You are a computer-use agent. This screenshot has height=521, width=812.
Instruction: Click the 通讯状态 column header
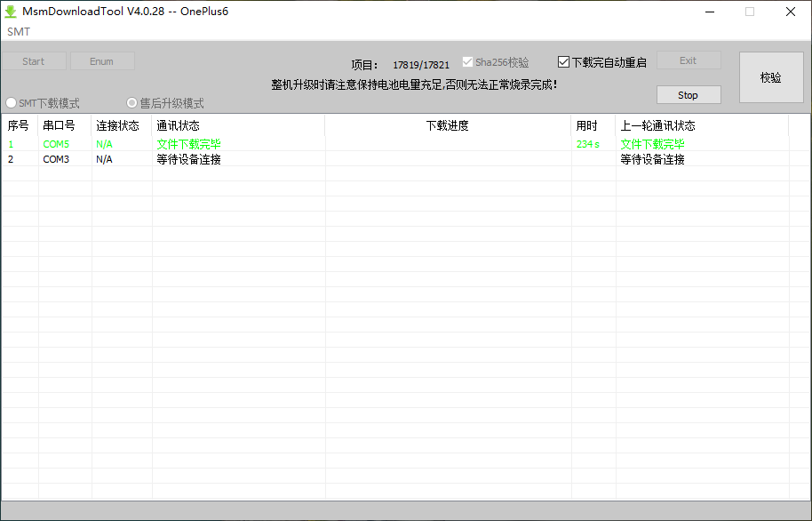point(238,125)
